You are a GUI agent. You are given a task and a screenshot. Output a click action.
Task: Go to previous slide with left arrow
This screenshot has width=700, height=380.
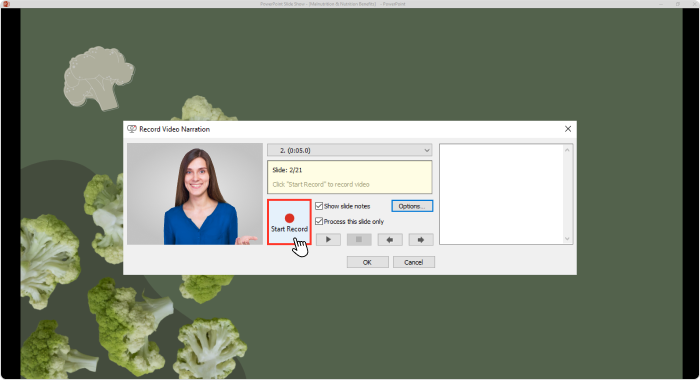[x=390, y=240]
